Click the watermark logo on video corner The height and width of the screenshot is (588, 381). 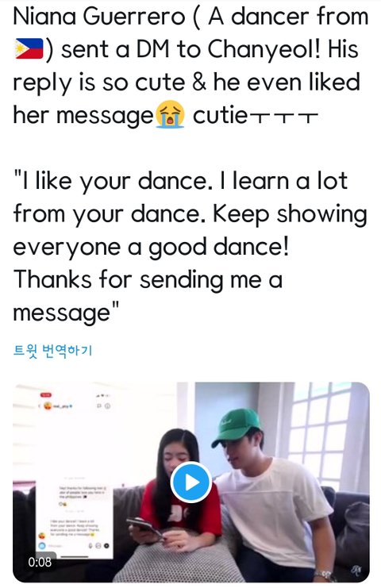coord(356,571)
